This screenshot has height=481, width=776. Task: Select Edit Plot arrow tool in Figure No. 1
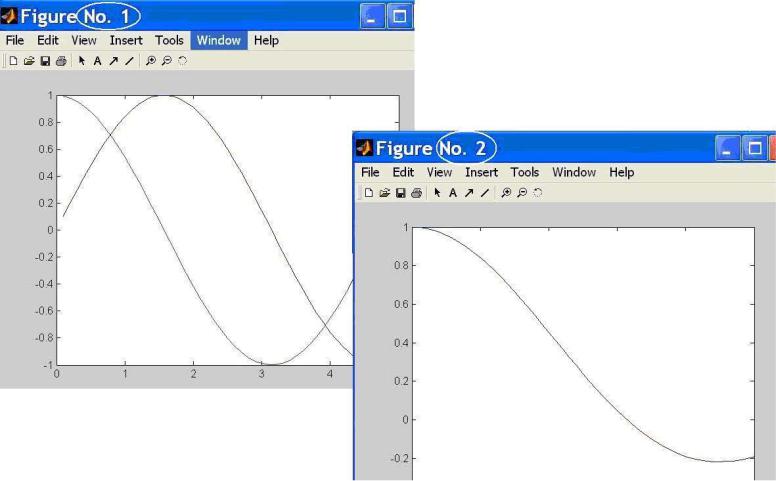pos(82,61)
